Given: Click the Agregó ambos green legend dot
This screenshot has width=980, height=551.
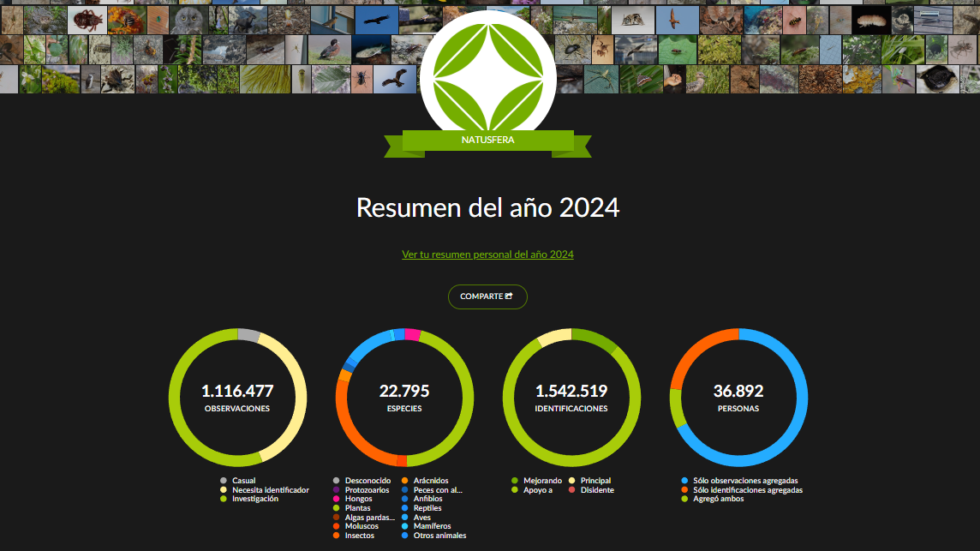Looking at the screenshot, I should (684, 499).
